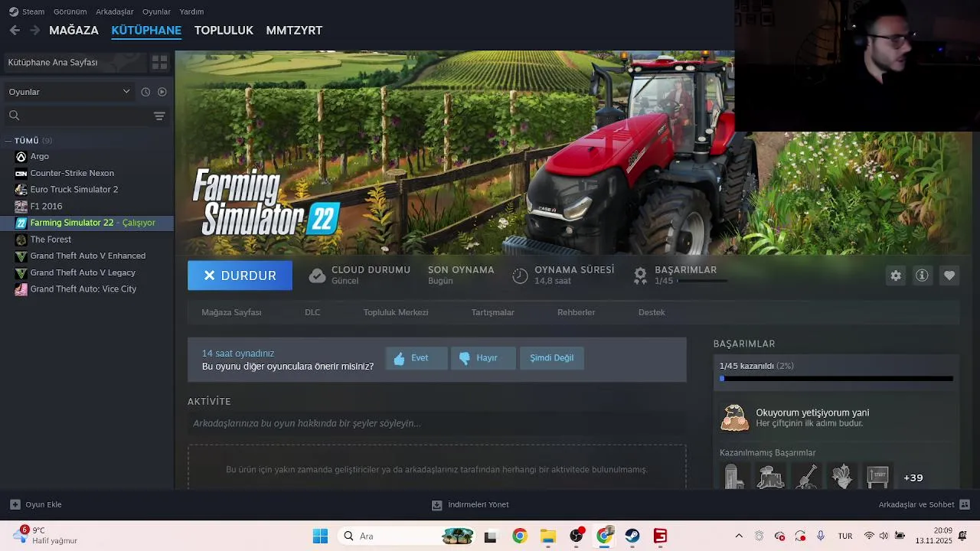980x551 pixels.
Task: Filter by ready-to-play icon
Action: point(162,92)
